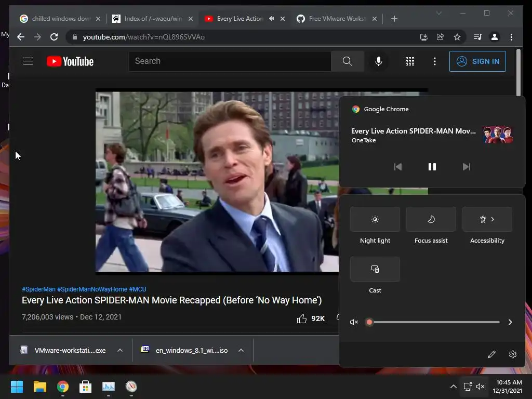The height and width of the screenshot is (399, 532).
Task: Toggle Cast quick setting
Action: (375, 269)
